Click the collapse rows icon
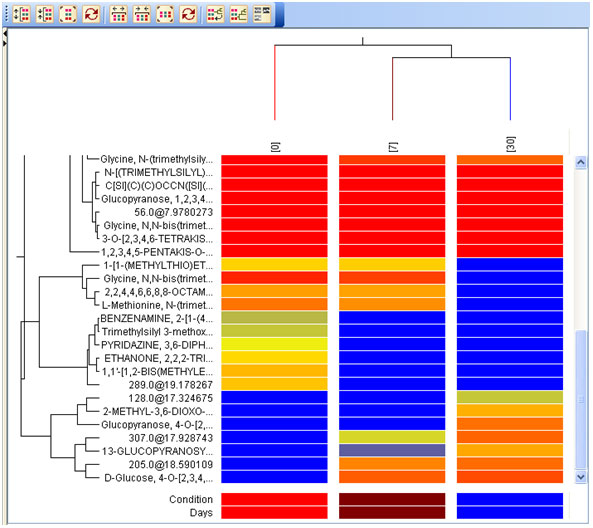Screen dimensions: 593x528 [x=45, y=14]
